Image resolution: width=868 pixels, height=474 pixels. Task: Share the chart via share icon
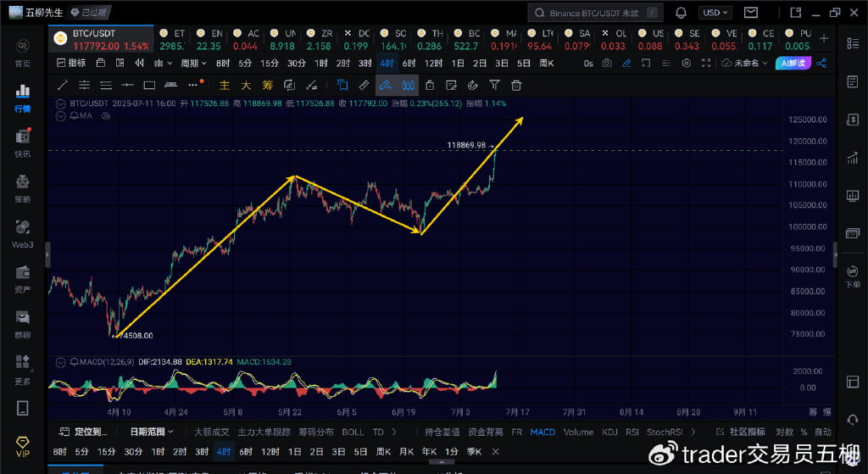pyautogui.click(x=821, y=63)
